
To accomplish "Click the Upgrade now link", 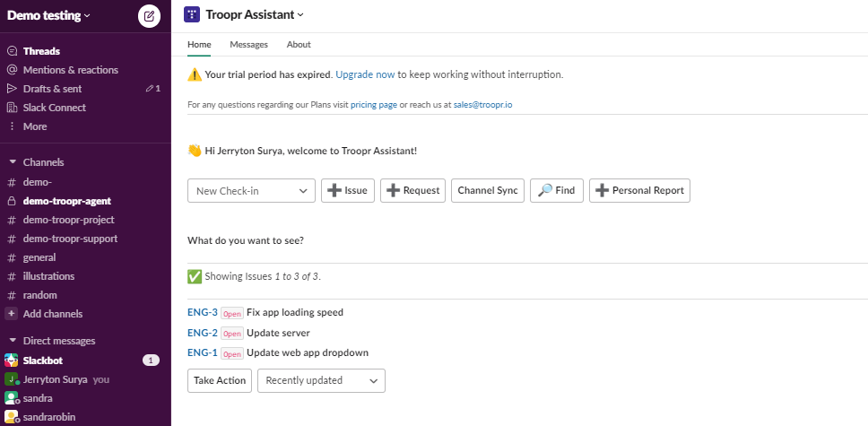I will [365, 74].
